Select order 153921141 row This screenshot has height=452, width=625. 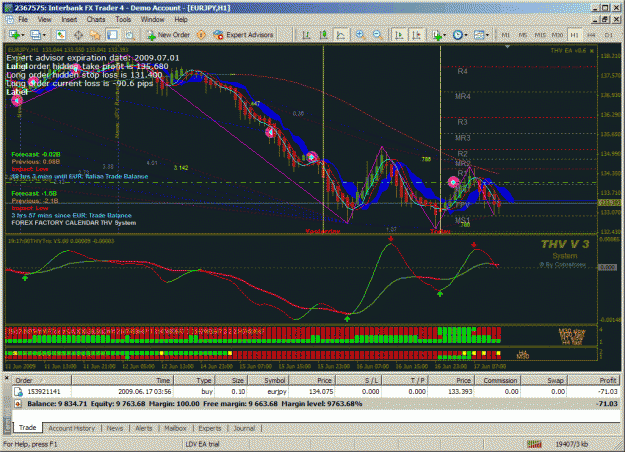coord(316,392)
